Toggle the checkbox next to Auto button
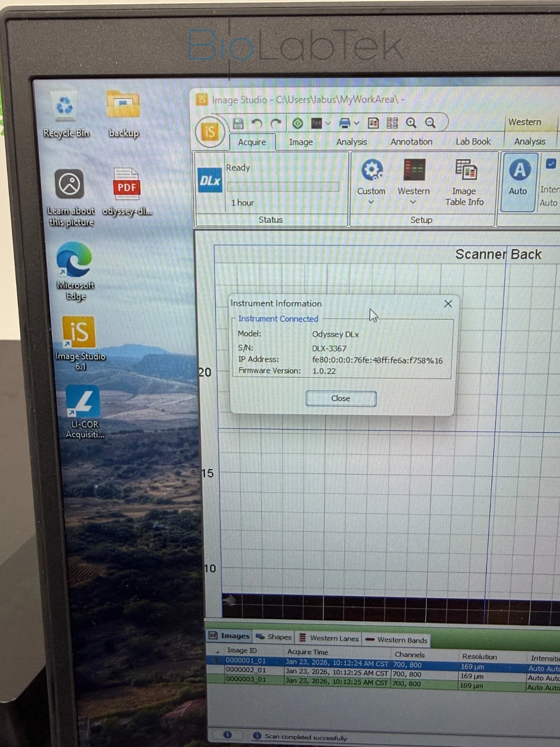The width and height of the screenshot is (560, 747). coord(551,164)
